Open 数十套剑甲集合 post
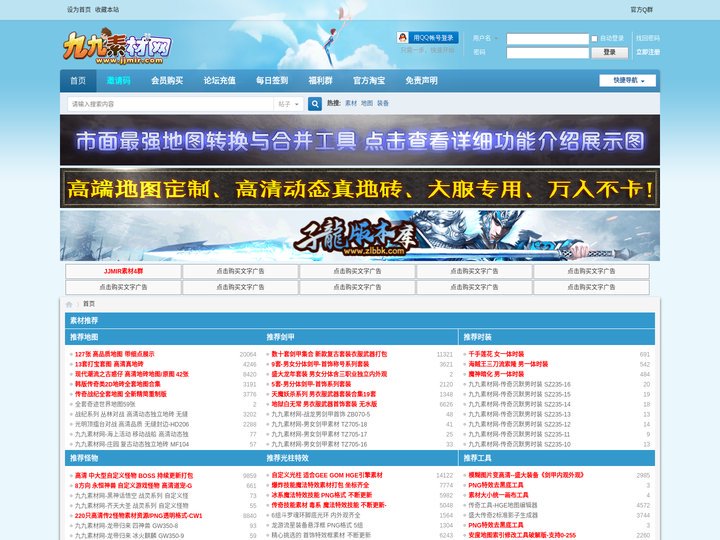This screenshot has width=720, height=540. [x=329, y=354]
